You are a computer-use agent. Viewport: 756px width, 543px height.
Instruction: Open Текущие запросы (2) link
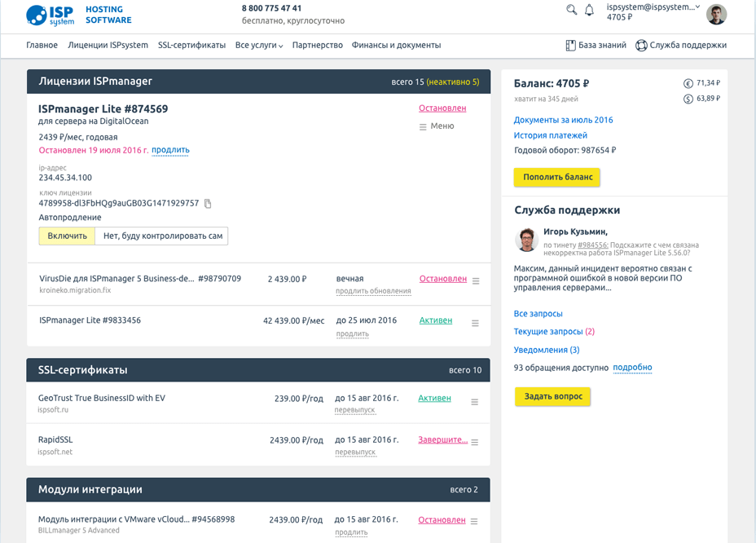pos(554,332)
